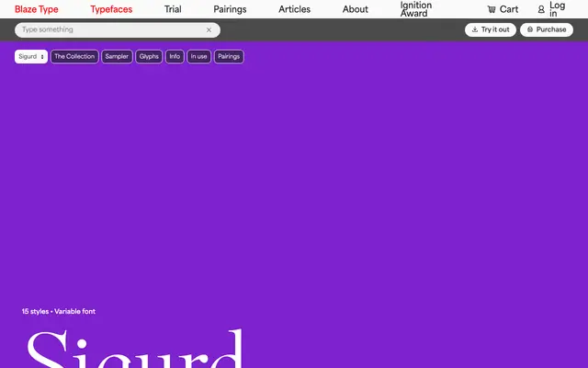Click the Purchase button
The width and height of the screenshot is (588, 368).
tap(547, 29)
